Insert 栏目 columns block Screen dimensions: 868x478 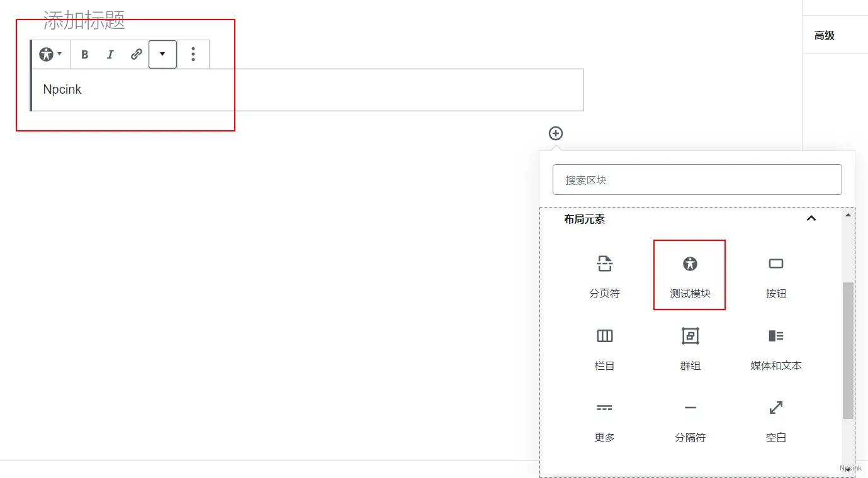pos(605,348)
